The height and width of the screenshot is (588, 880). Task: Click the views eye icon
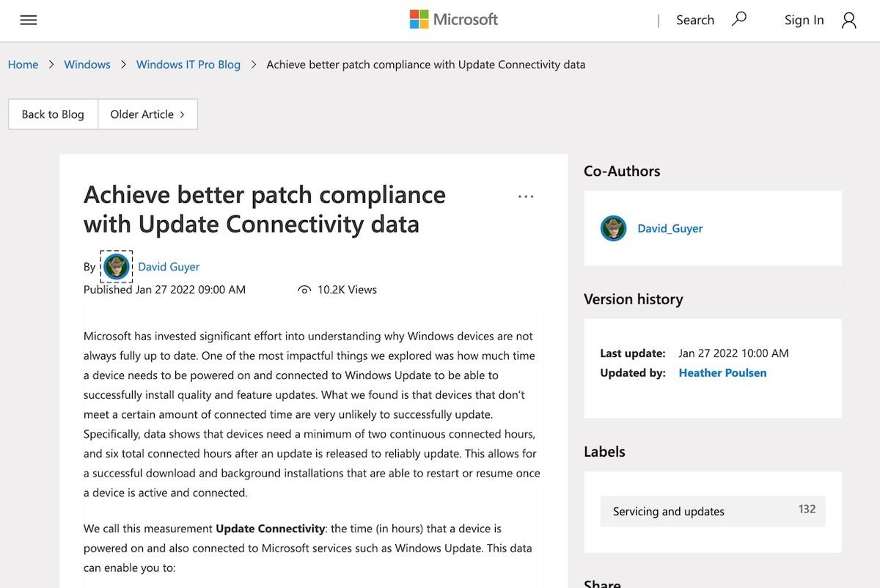(304, 290)
